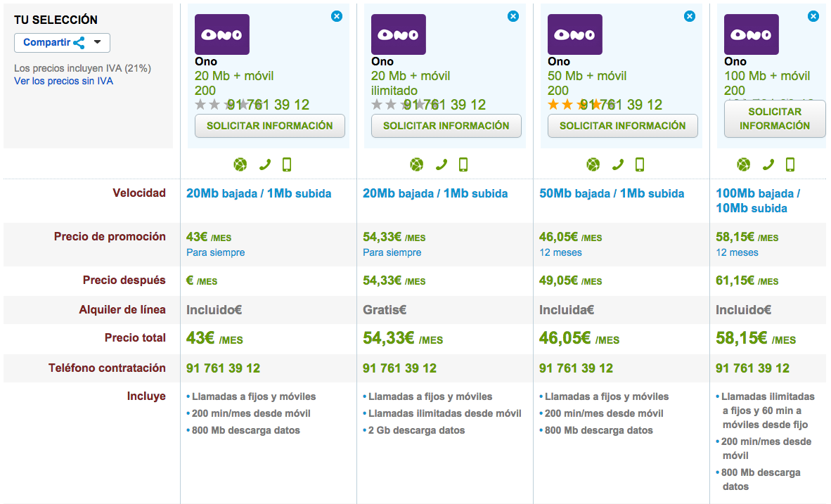Open the Ono logo of the 20 Mb + móvil 200 plan

pos(222,34)
